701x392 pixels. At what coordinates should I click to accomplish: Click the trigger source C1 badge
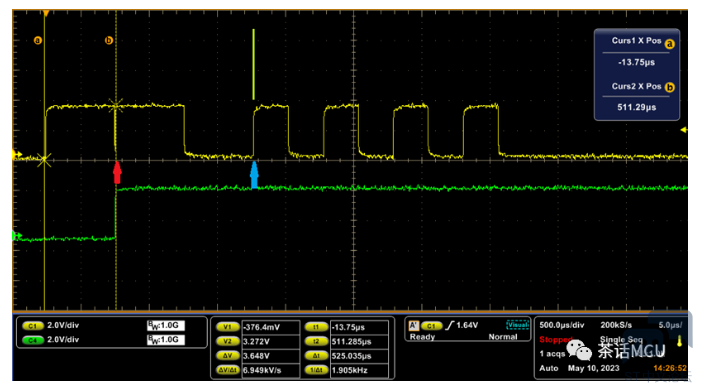(x=431, y=326)
